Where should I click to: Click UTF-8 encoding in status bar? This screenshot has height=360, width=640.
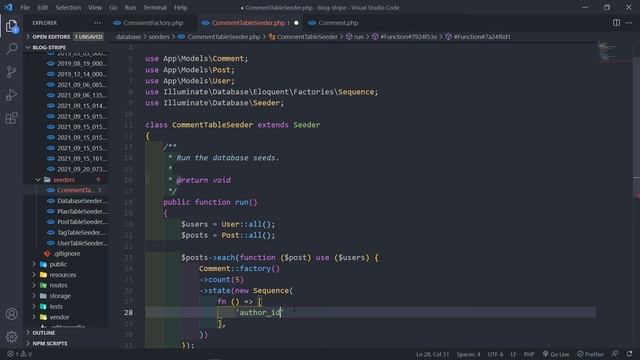tap(495, 354)
